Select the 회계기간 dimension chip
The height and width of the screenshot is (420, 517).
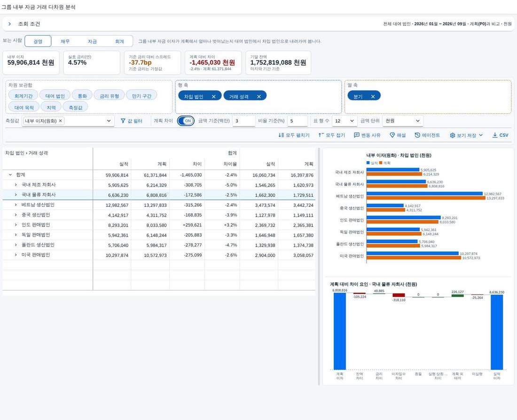coord(23,96)
